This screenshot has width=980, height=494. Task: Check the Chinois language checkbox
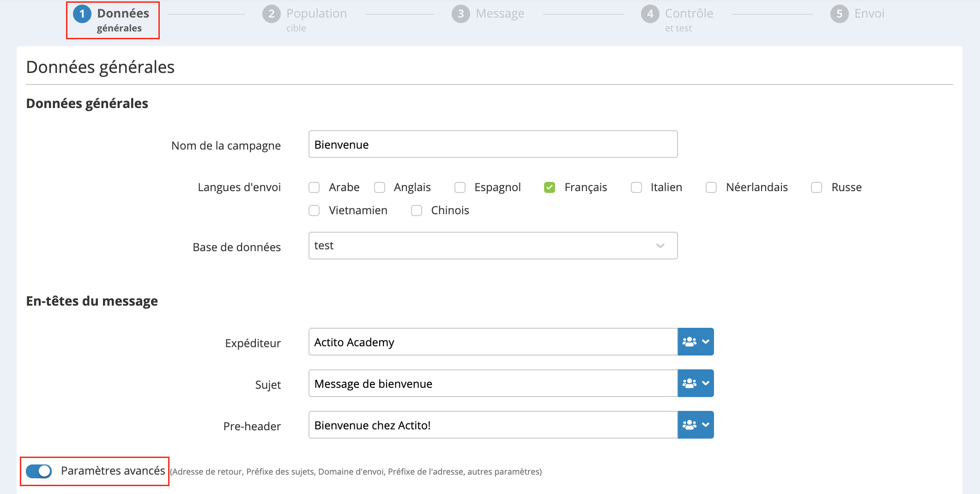click(417, 211)
